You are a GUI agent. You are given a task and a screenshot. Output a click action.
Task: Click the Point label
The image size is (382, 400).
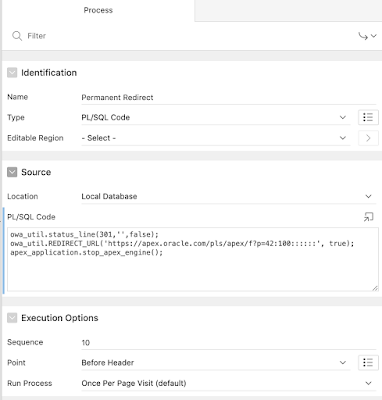coord(16,363)
